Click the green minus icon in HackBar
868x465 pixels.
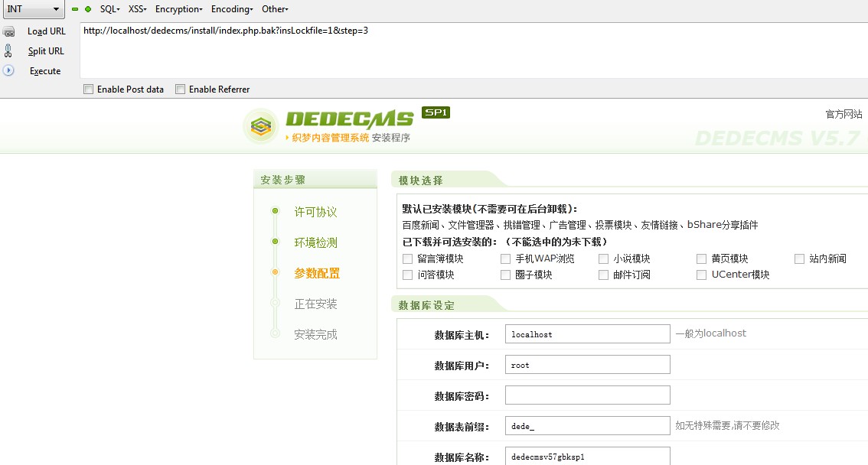(x=75, y=9)
